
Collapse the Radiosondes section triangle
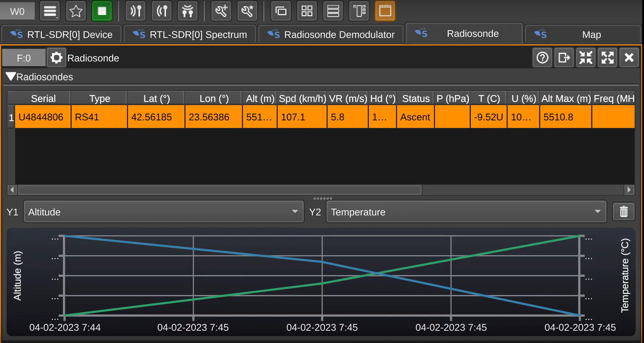click(10, 77)
